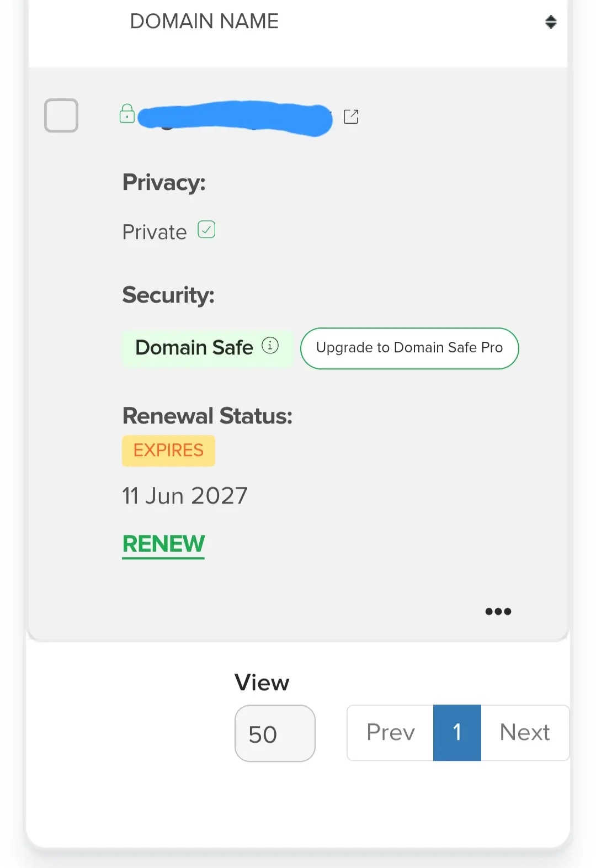Click the EXPIRES status badge
Image resolution: width=596 pixels, height=868 pixels.
pyautogui.click(x=168, y=451)
